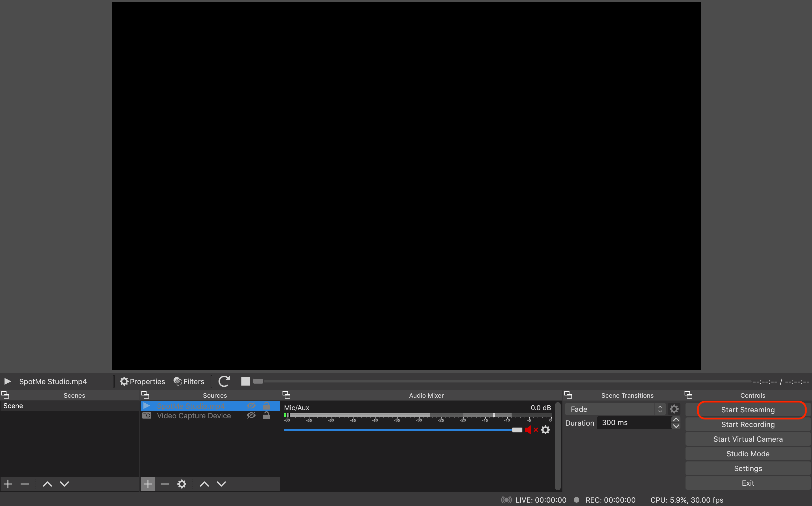Move SpotMe Studio.mp4 up in Sources list
812x506 pixels.
[x=204, y=484]
